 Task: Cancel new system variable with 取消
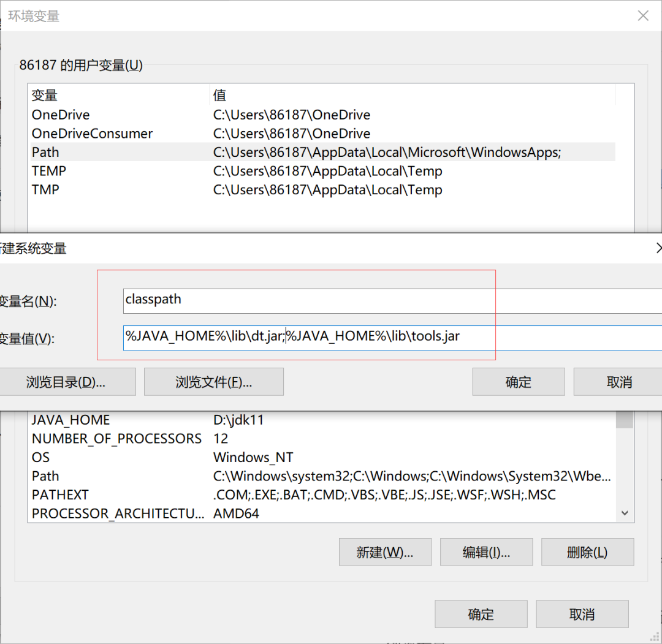pyautogui.click(x=618, y=382)
